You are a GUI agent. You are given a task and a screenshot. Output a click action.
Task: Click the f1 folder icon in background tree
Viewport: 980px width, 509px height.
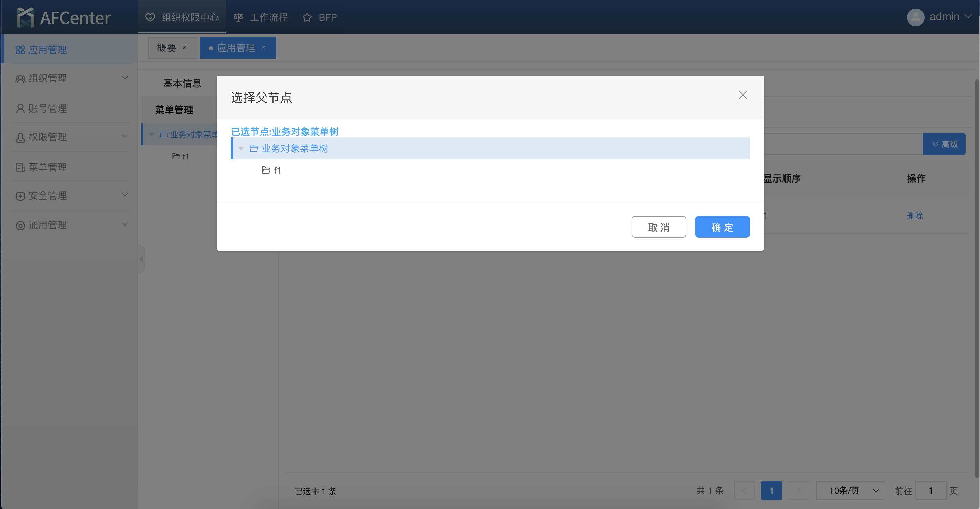pyautogui.click(x=176, y=156)
